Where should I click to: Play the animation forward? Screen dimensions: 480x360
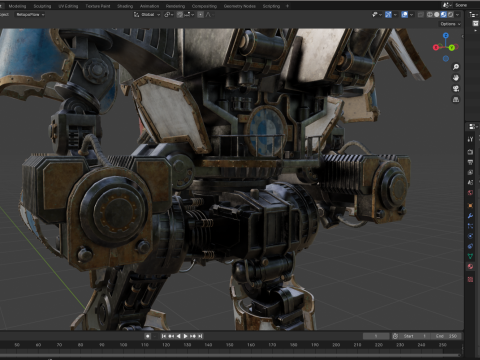coord(186,336)
